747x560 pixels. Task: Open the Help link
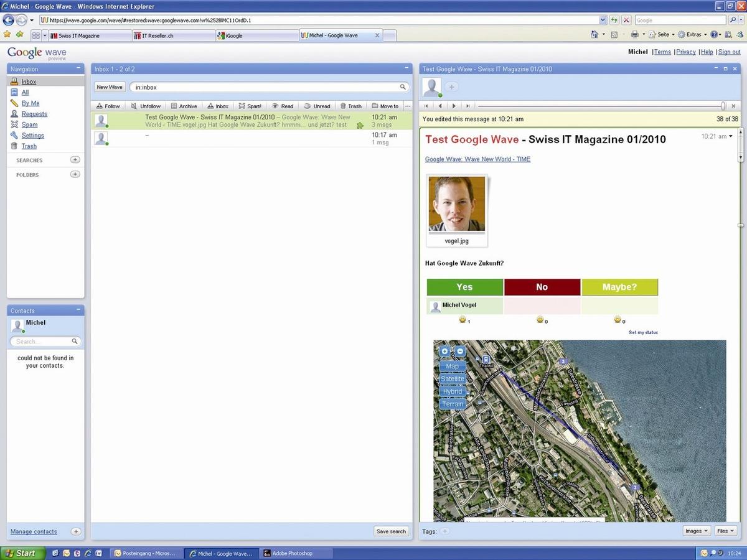click(x=707, y=52)
